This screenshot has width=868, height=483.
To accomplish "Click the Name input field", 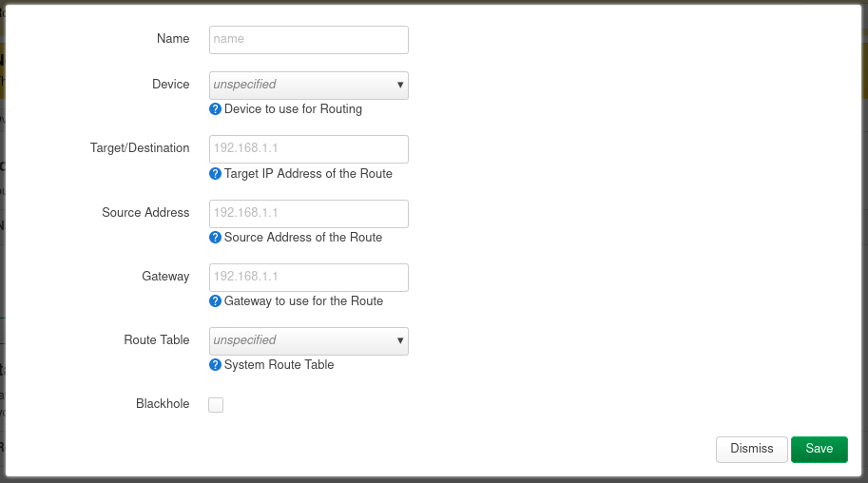I will tap(309, 40).
